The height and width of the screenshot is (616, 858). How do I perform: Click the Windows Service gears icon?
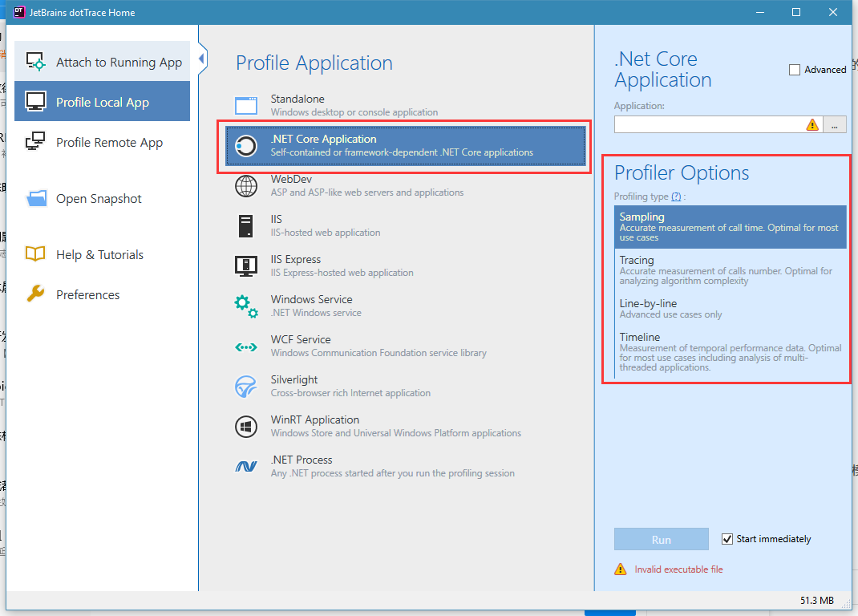click(246, 306)
